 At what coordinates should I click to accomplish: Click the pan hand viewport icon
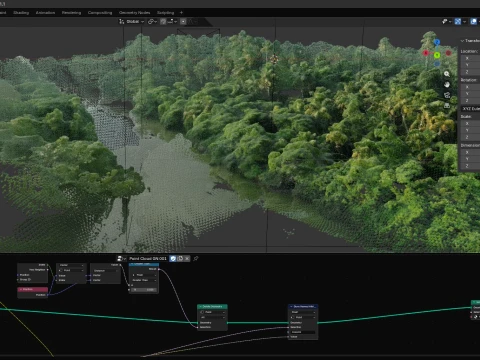click(x=447, y=85)
